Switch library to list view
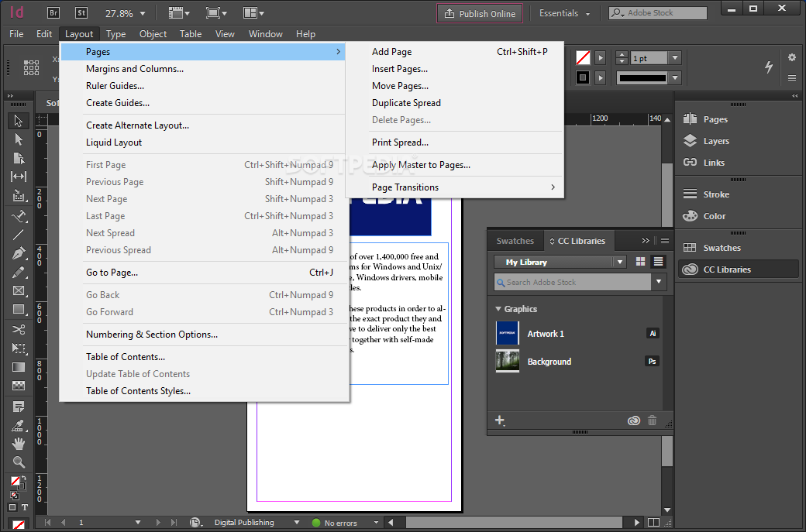 658,262
